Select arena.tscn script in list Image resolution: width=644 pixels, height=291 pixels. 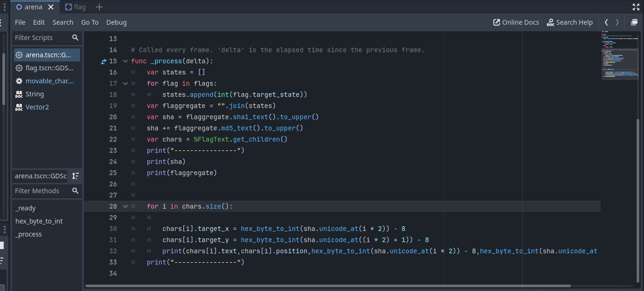pyautogui.click(x=47, y=55)
